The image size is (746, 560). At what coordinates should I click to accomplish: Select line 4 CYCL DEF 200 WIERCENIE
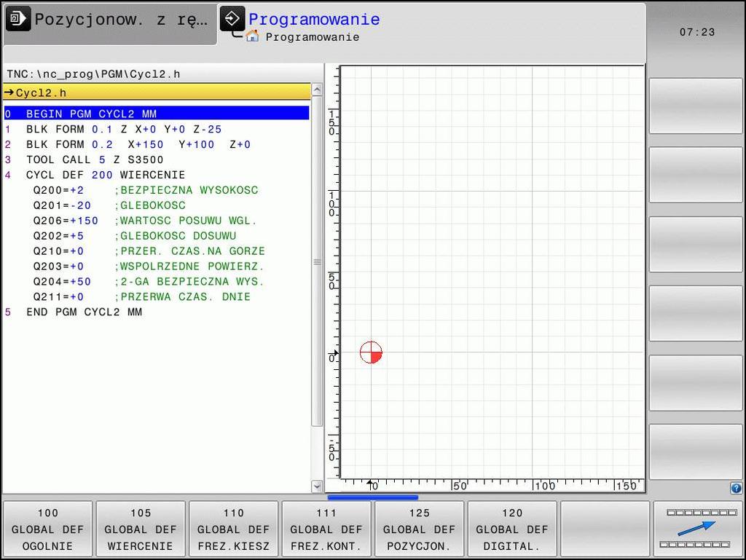[x=157, y=175]
